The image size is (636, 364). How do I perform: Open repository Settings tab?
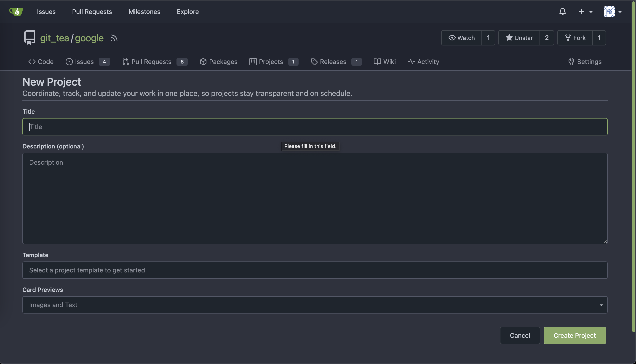[x=585, y=62]
